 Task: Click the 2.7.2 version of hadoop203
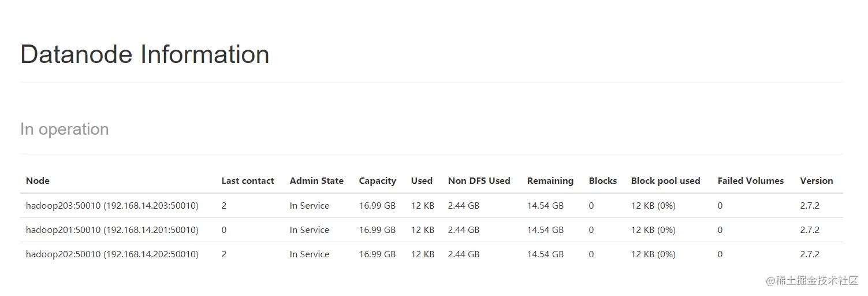810,206
